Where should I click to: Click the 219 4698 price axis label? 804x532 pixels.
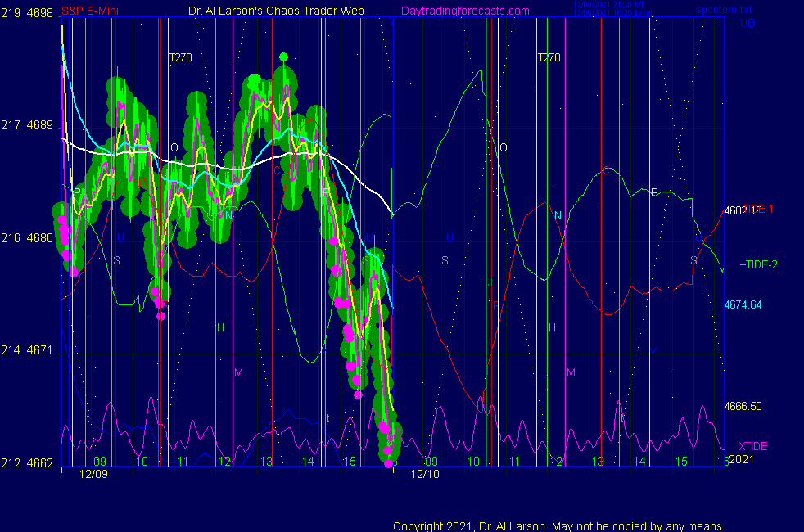27,13
